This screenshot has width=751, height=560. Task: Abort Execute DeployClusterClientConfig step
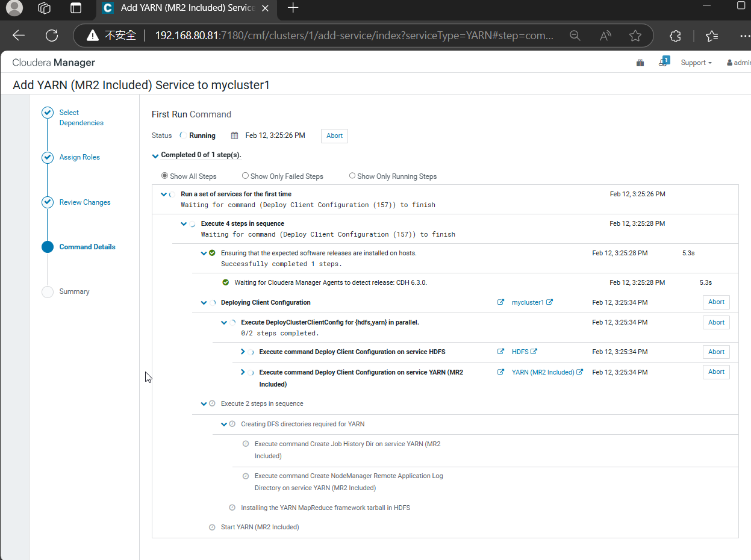coord(716,323)
